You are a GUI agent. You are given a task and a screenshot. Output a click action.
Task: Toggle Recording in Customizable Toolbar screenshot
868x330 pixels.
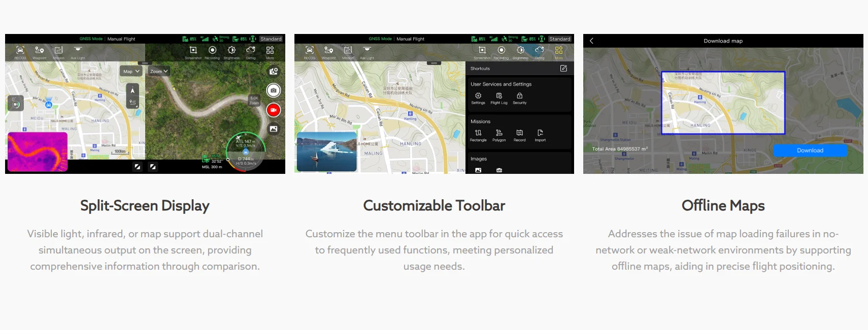pos(502,51)
